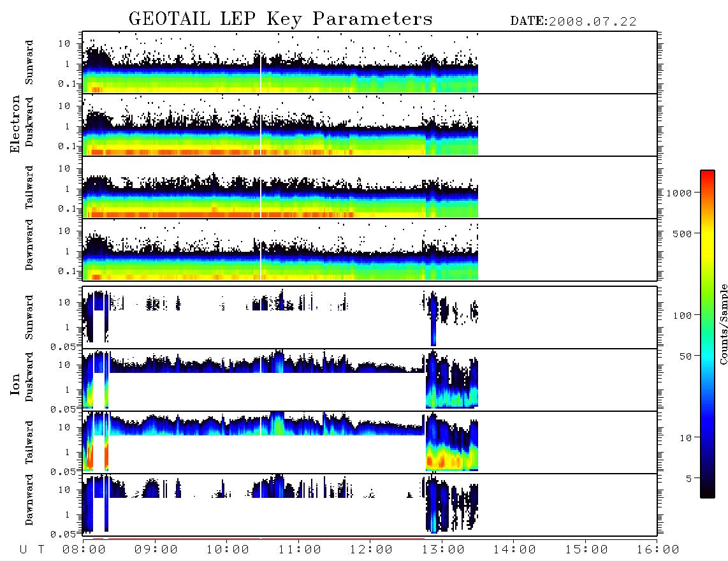The height and width of the screenshot is (561, 728).
Task: Click the Electron Sunward spectrogram panel
Action: [370, 62]
